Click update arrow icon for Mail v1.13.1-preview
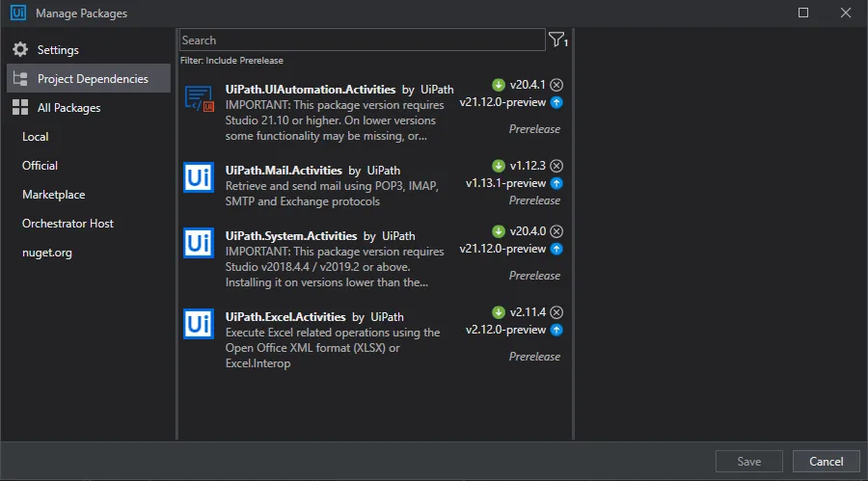Screen dimensions: 868x481 [556, 183]
